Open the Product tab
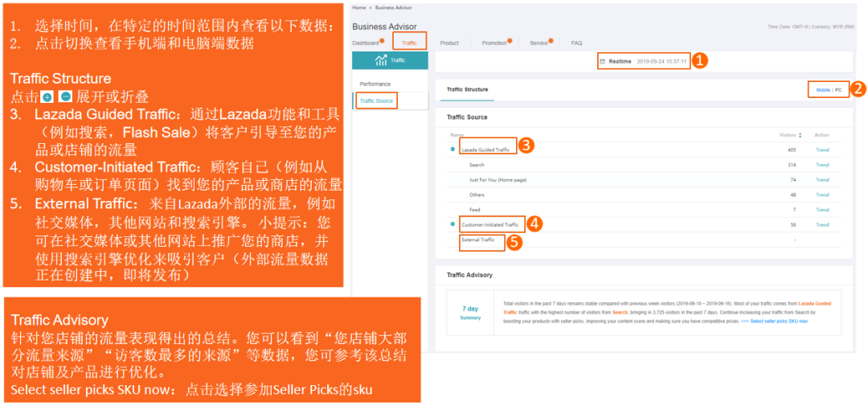This screenshot has width=868, height=406. coord(449,43)
